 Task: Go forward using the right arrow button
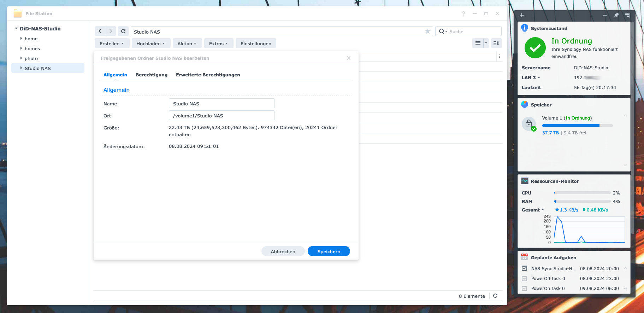pos(111,31)
